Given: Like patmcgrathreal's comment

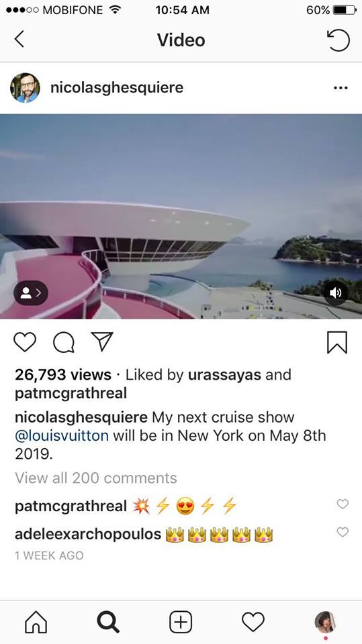Looking at the screenshot, I should (343, 504).
